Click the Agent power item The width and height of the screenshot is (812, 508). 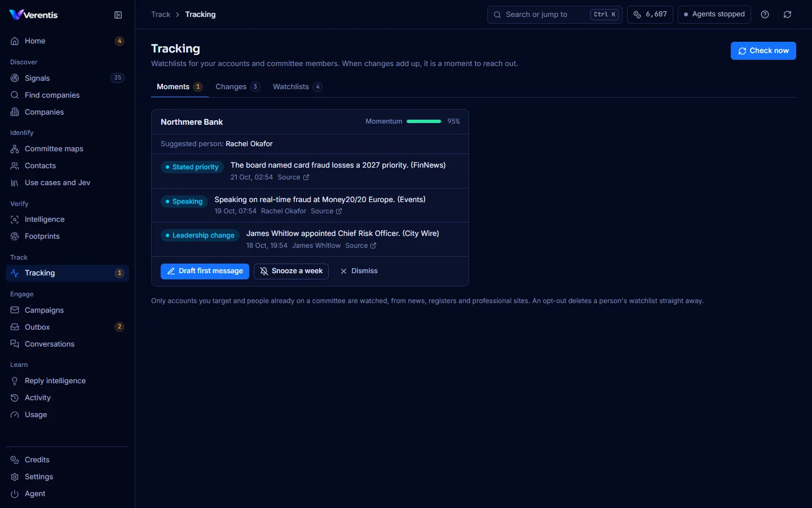click(x=67, y=493)
